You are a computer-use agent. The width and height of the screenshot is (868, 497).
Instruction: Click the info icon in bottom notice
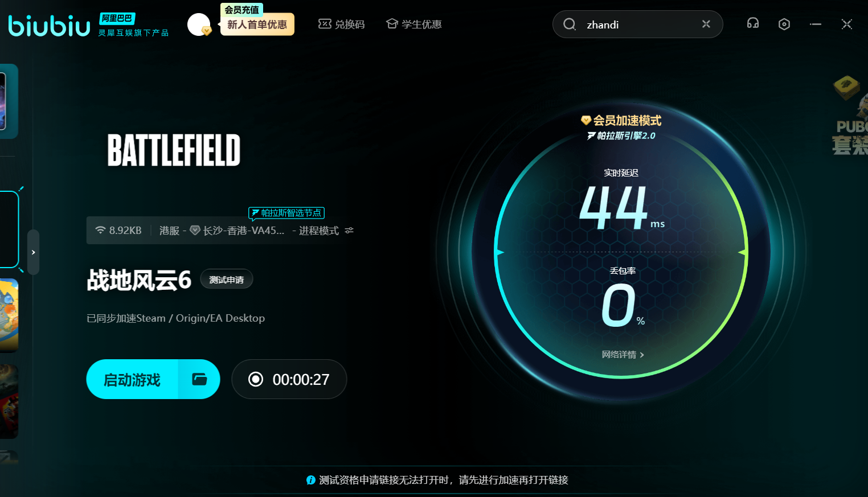click(310, 480)
